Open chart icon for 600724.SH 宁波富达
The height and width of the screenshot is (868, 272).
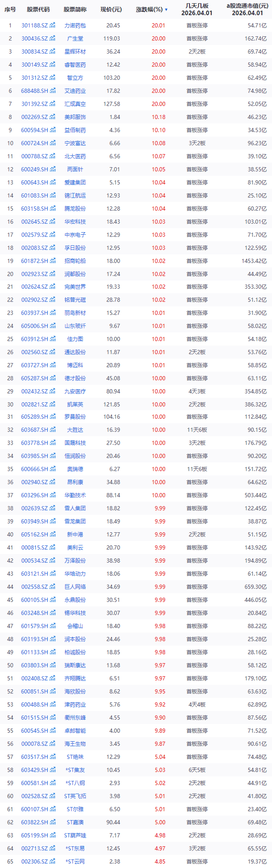pos(53,143)
